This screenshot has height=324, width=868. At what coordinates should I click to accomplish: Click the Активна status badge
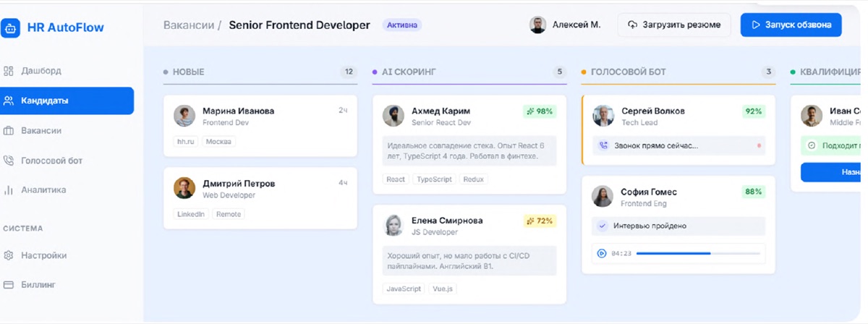pyautogui.click(x=401, y=25)
